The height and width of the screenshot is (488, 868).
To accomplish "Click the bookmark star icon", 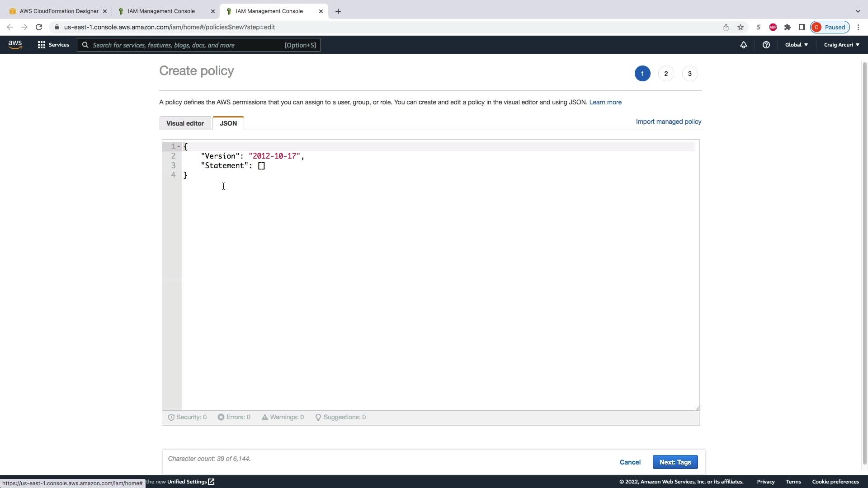I will coord(741,27).
